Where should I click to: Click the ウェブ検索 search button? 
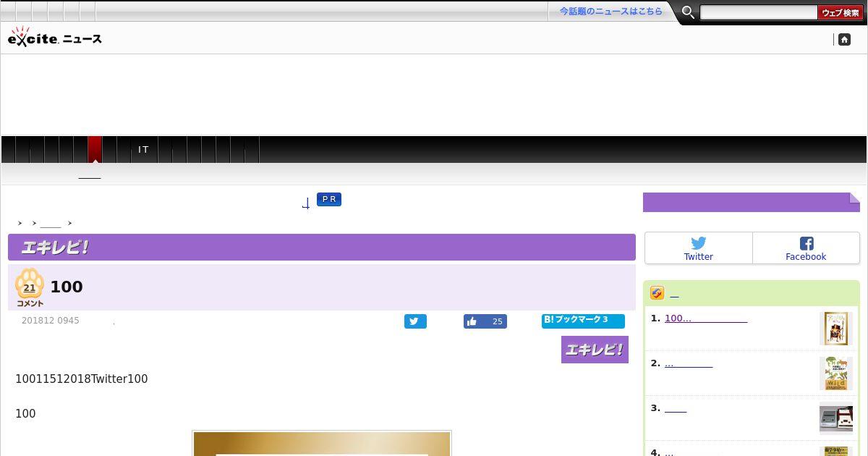(841, 12)
